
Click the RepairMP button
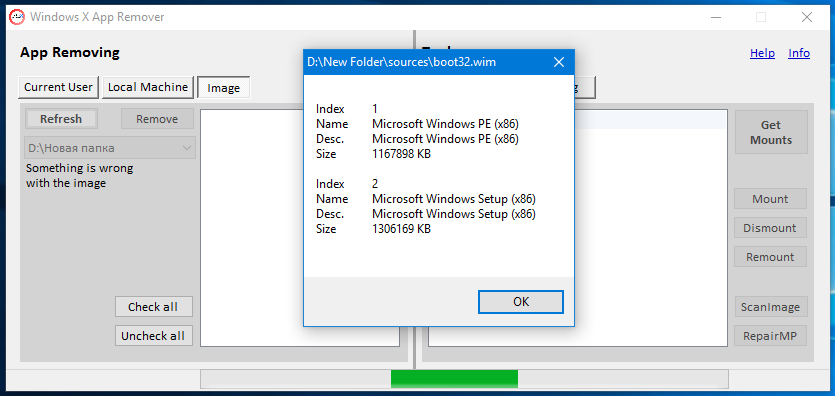[x=771, y=336]
